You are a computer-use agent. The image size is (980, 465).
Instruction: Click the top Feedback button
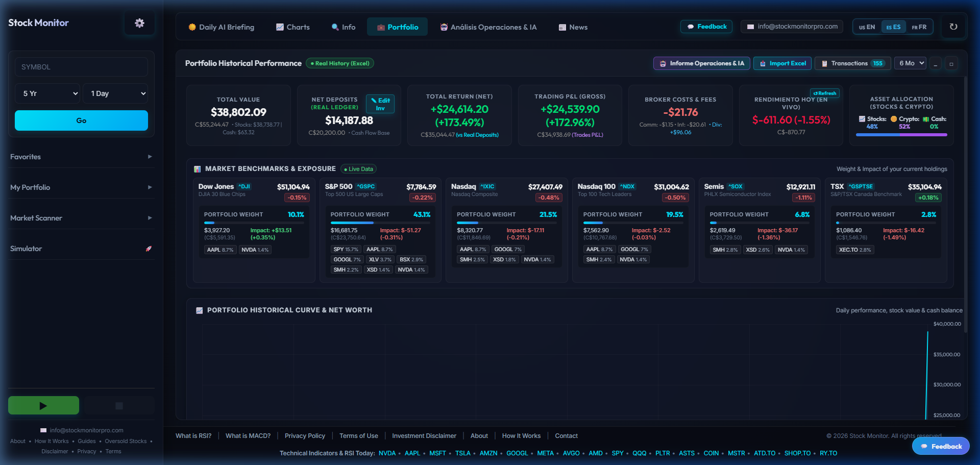click(x=706, y=27)
